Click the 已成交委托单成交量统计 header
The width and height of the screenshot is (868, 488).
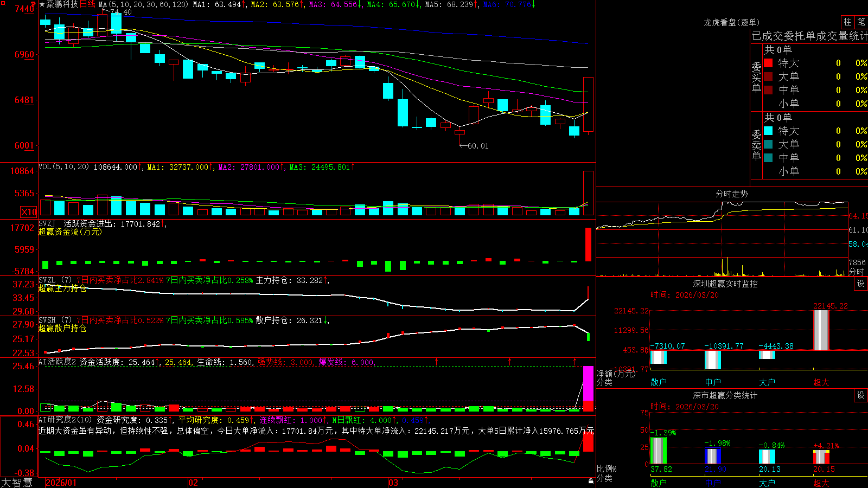click(810, 36)
